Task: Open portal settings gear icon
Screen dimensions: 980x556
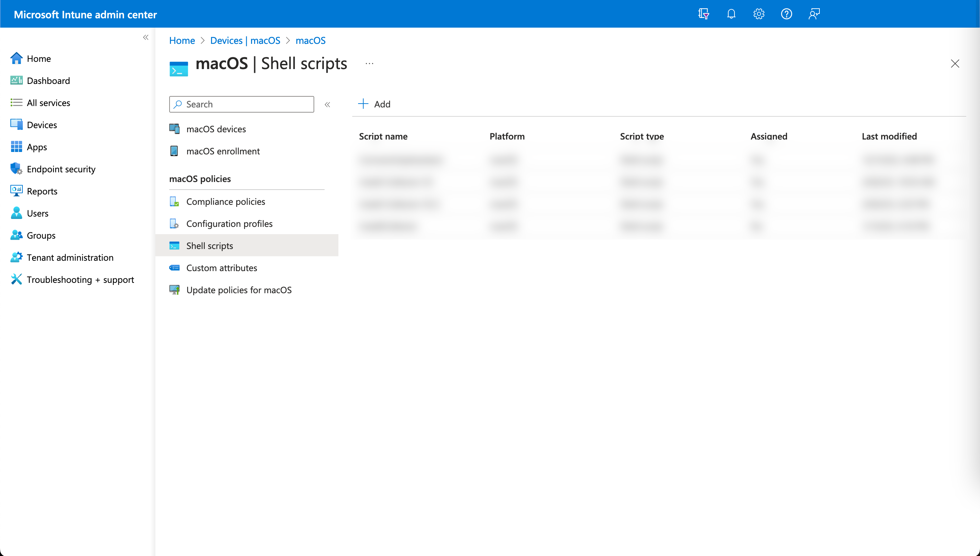Action: click(x=758, y=14)
